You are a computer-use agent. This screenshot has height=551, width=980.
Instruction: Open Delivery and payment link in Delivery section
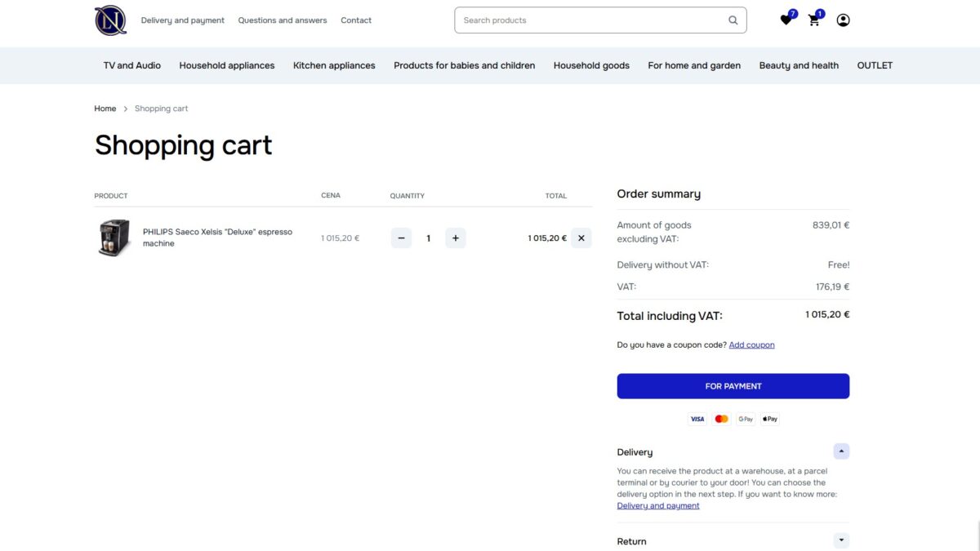658,506
